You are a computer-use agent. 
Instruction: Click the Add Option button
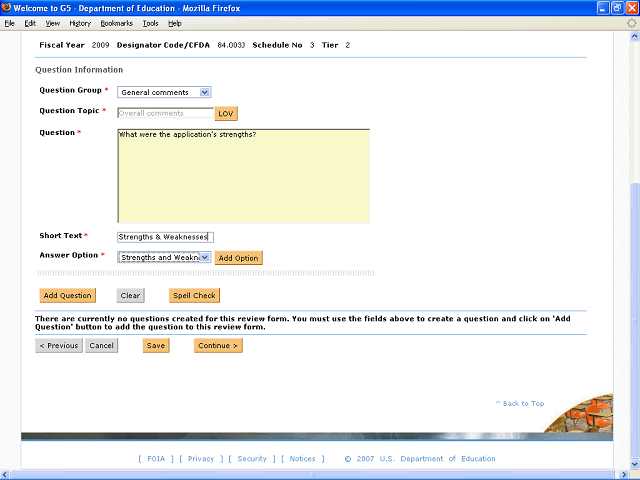click(238, 258)
